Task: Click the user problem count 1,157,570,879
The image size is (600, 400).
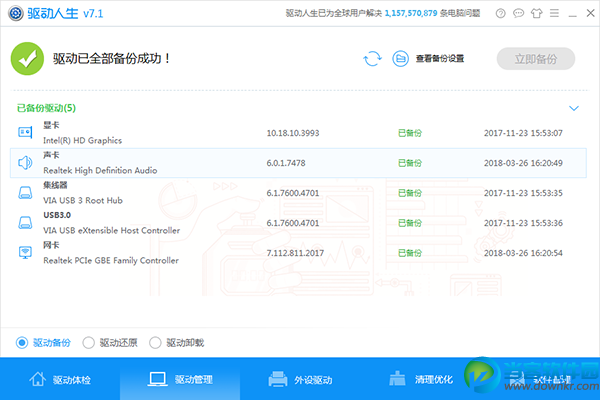Action: point(411,13)
